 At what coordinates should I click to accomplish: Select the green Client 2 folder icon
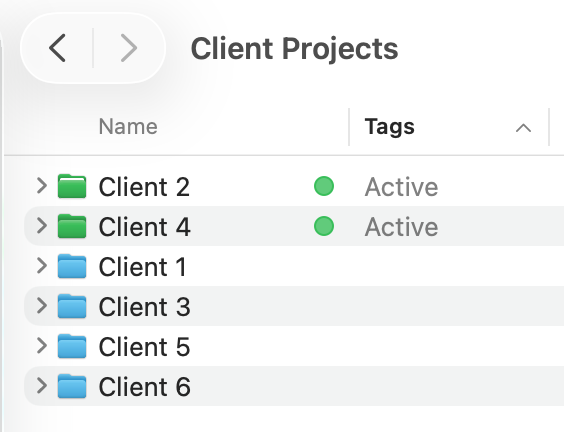point(72,186)
